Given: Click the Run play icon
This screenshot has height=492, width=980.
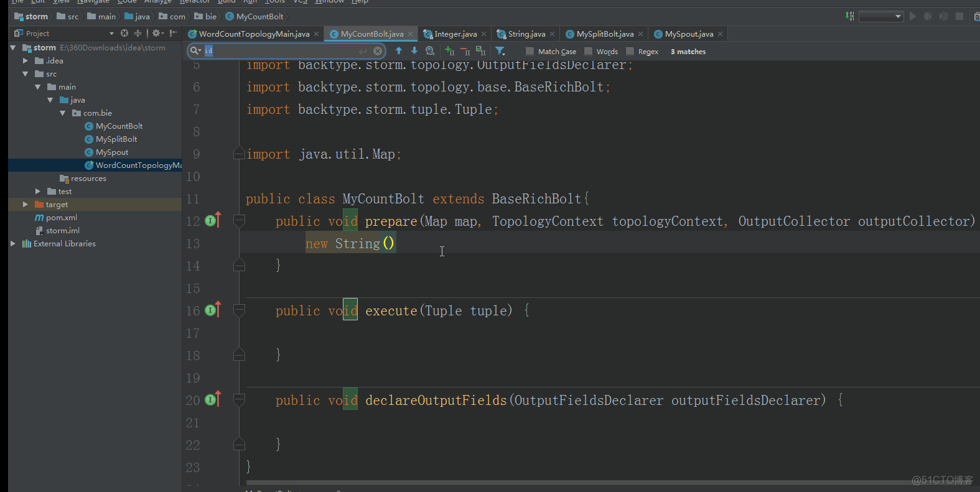Looking at the screenshot, I should pos(913,16).
